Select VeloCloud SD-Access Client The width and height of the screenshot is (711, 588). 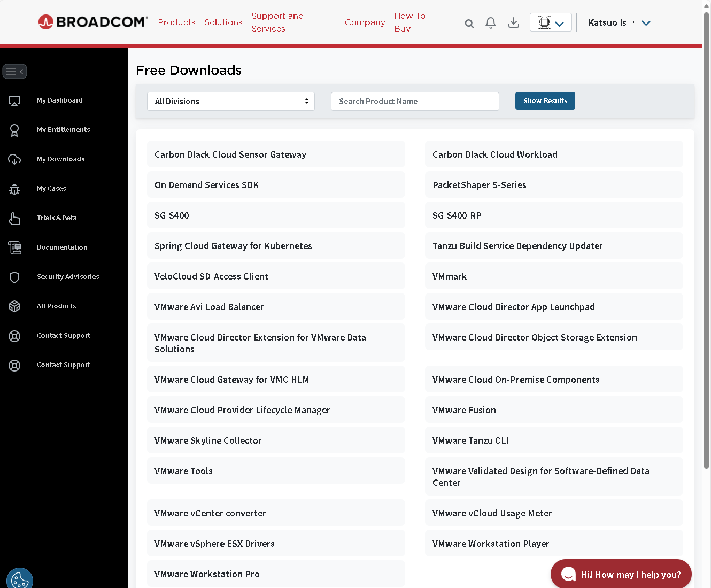coord(276,276)
